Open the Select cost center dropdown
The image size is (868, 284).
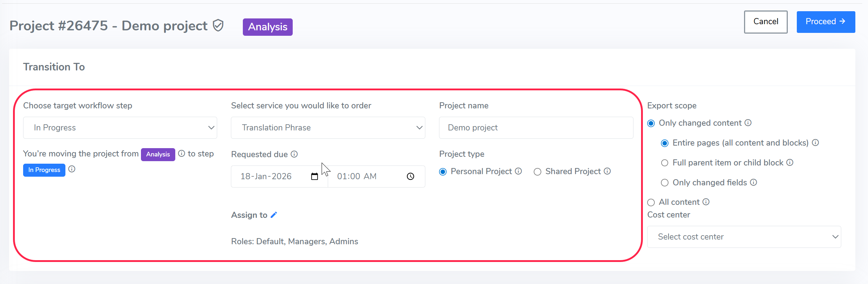(x=744, y=237)
